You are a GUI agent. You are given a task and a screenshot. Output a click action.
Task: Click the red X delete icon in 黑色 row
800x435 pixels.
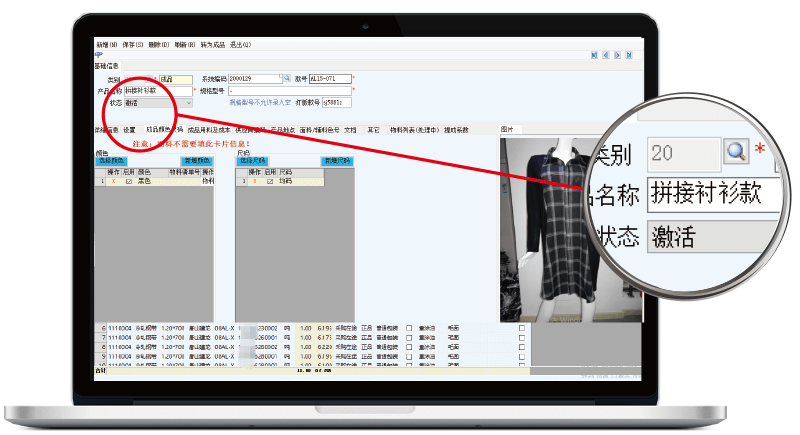pyautogui.click(x=113, y=181)
